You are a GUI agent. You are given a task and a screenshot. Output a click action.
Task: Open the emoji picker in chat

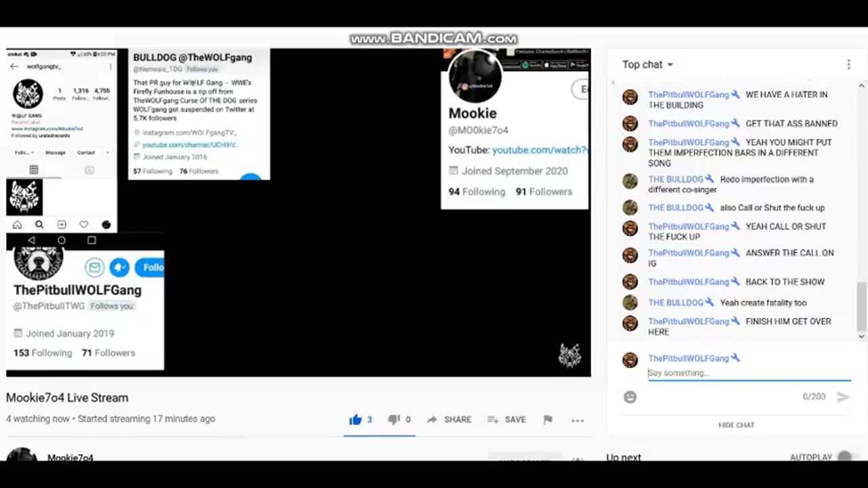630,397
